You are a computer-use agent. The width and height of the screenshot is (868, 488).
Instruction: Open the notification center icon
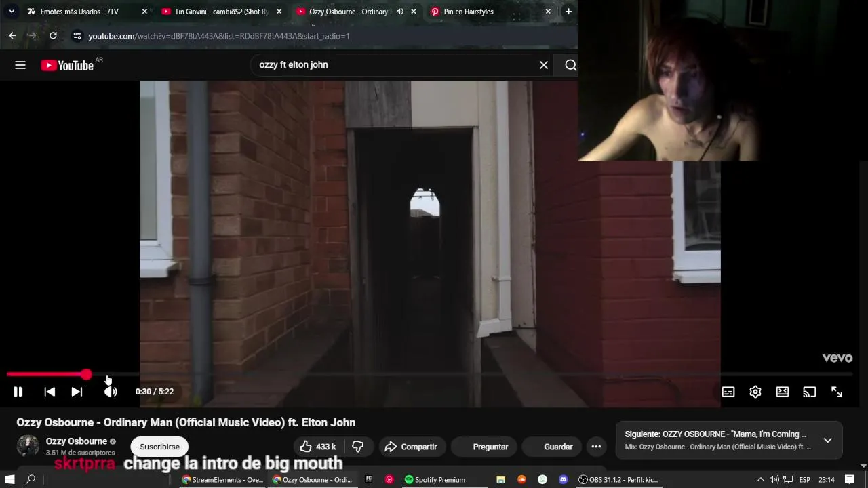(850, 480)
